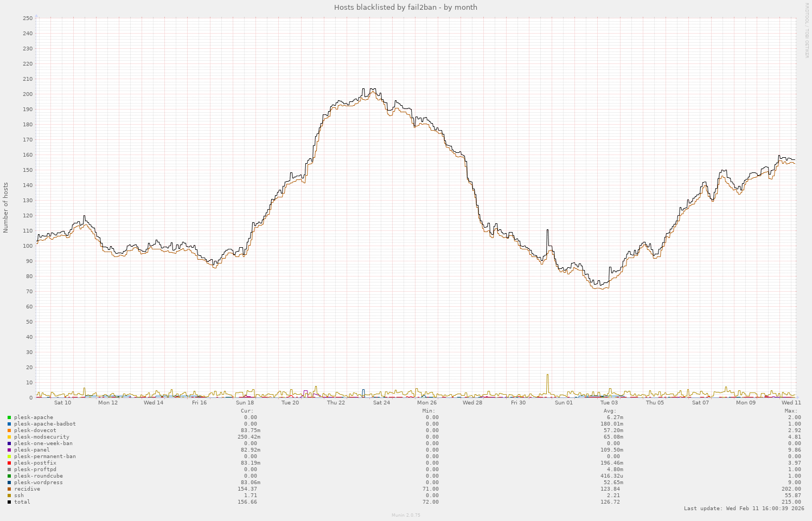Select the ssh legend color square
This screenshot has width=812, height=521.
9,496
